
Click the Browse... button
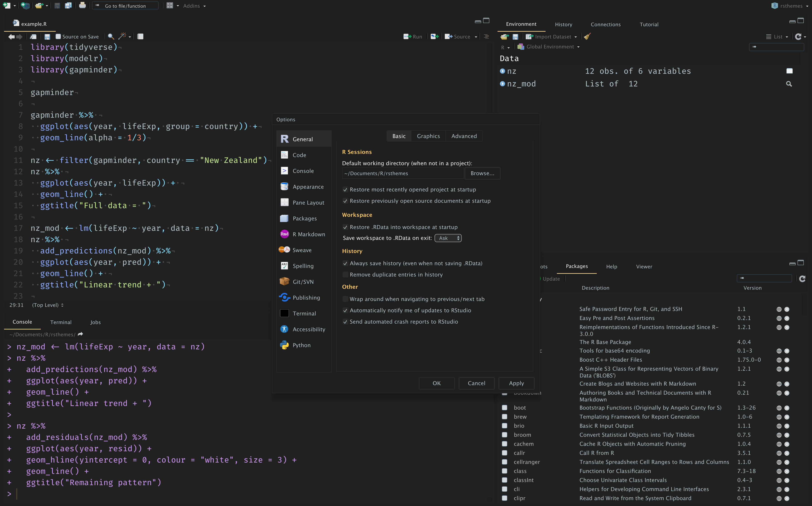click(x=482, y=173)
